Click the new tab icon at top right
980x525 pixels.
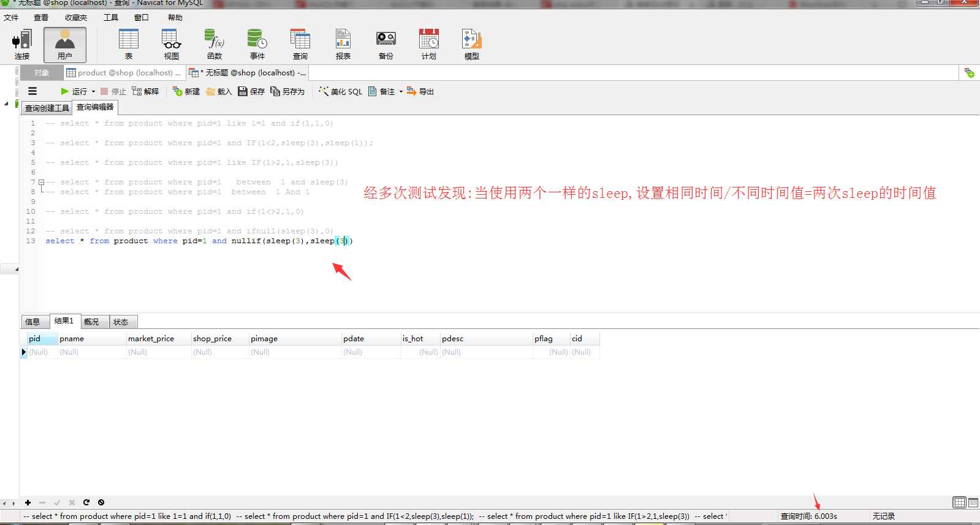[x=969, y=73]
